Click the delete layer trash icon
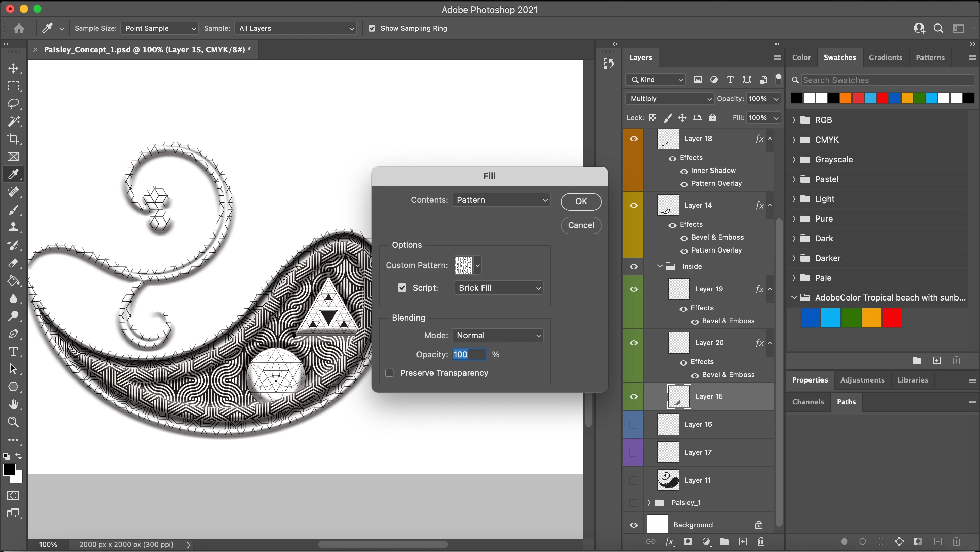Screen dimensions: 980x552 [761, 541]
